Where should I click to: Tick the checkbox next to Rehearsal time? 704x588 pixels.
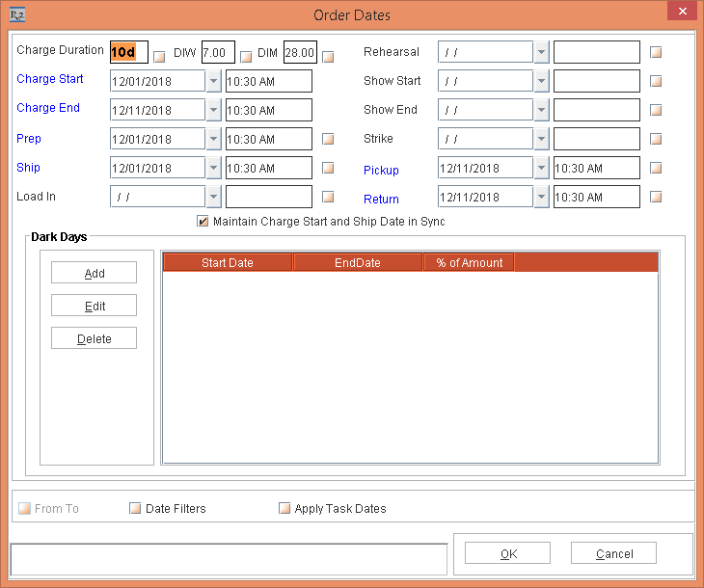656,52
